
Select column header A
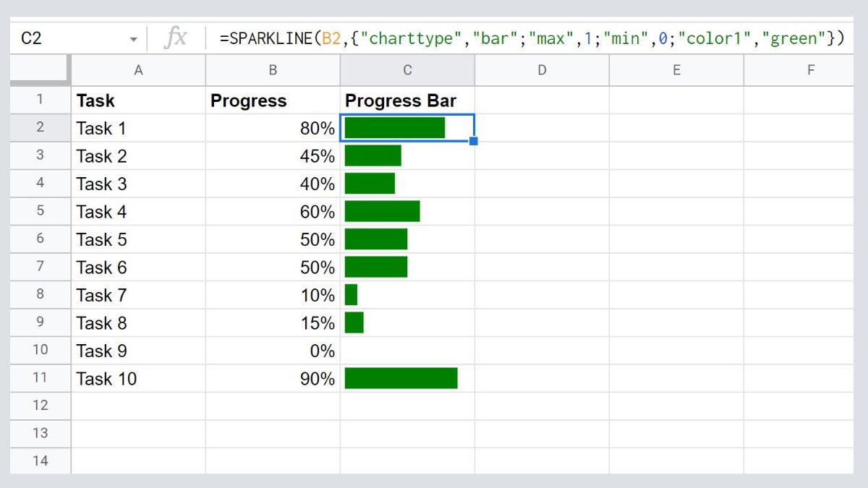[137, 70]
